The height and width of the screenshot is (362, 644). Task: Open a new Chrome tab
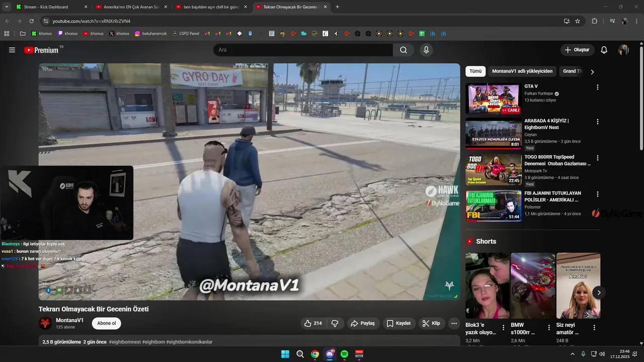(337, 7)
